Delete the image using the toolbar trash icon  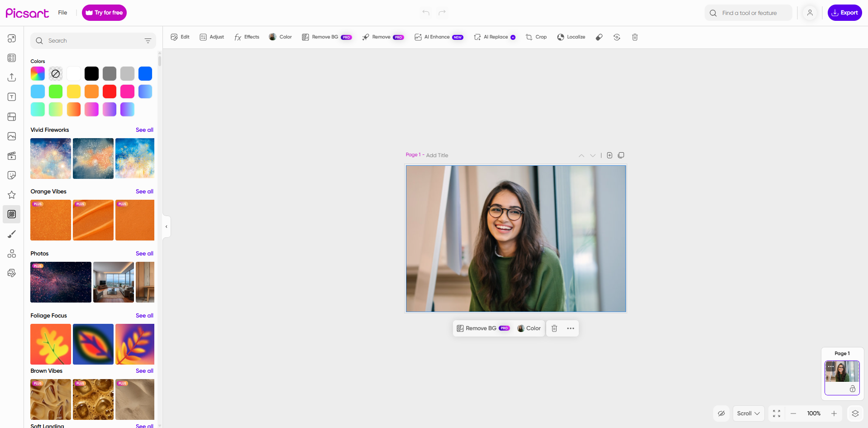(x=635, y=37)
